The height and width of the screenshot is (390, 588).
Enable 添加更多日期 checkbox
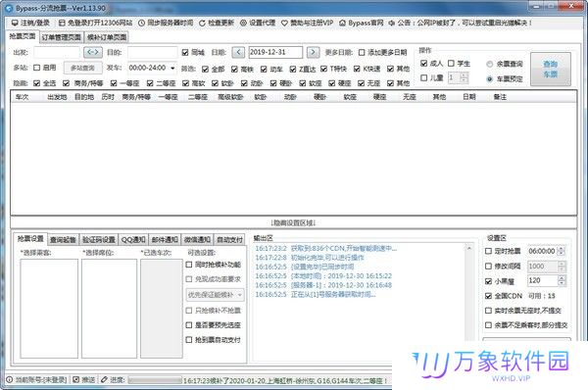click(362, 53)
